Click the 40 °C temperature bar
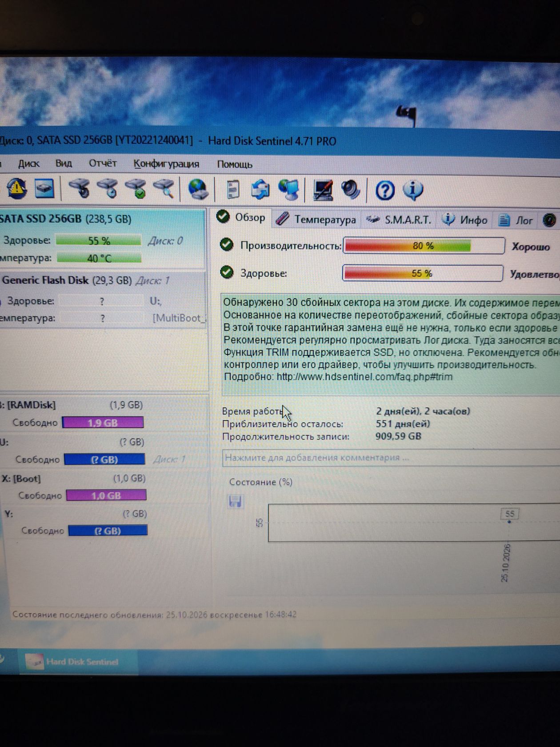560x747 pixels. click(99, 258)
